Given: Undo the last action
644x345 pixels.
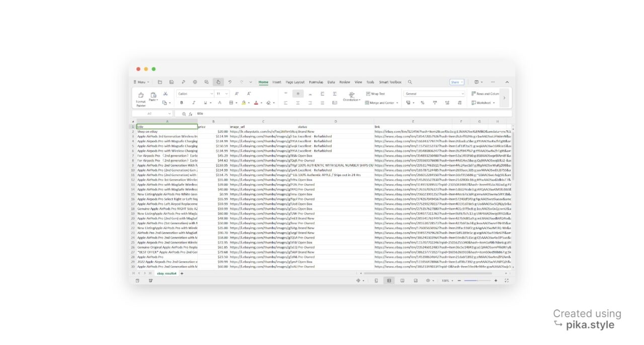Looking at the screenshot, I should [230, 82].
